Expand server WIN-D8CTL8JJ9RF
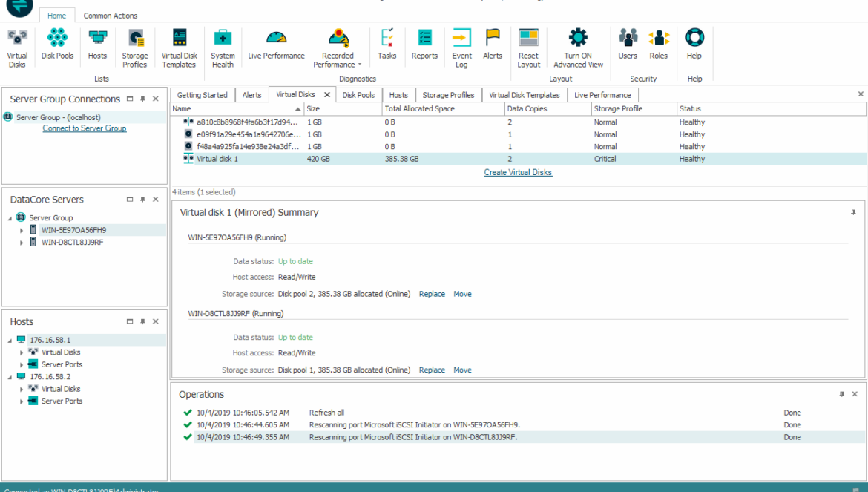Viewport: 868px width, 492px height. tap(22, 243)
